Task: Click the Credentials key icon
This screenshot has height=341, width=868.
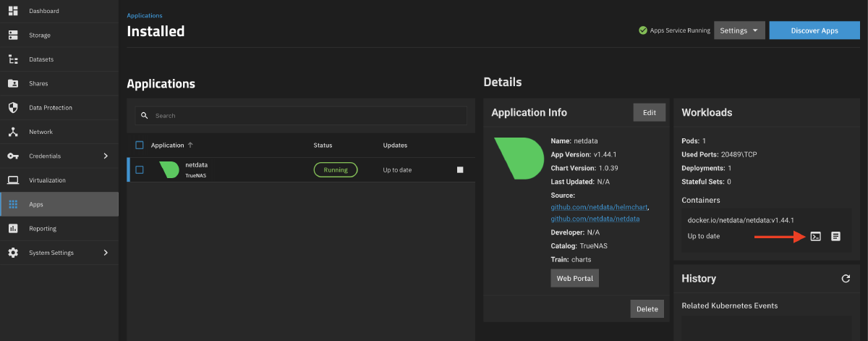Action: point(12,156)
